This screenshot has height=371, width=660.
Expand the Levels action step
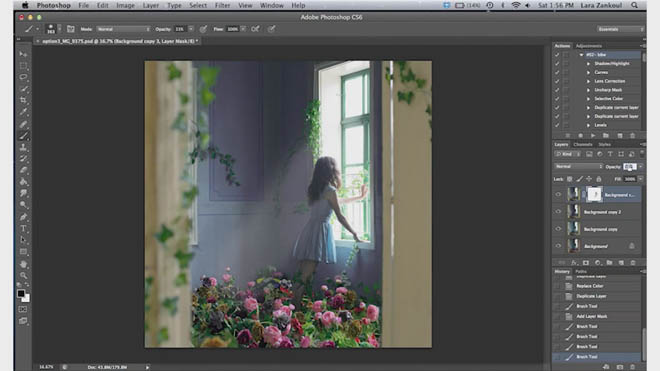(x=588, y=125)
